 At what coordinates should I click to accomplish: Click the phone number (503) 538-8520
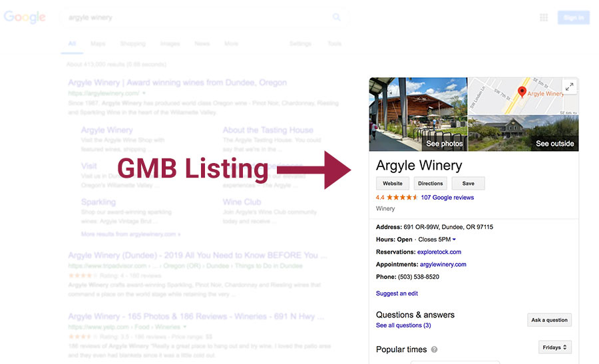click(x=419, y=277)
